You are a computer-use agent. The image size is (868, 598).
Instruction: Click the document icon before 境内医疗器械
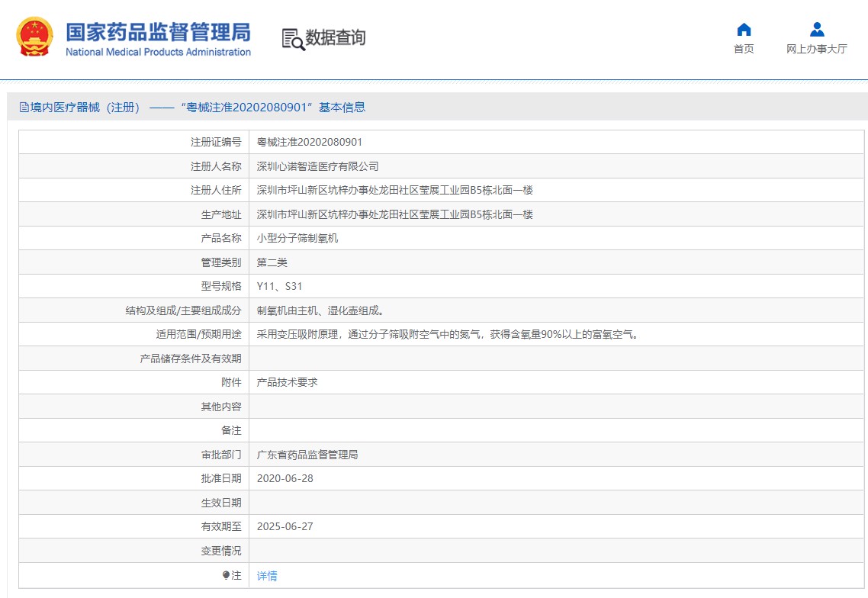click(x=24, y=108)
